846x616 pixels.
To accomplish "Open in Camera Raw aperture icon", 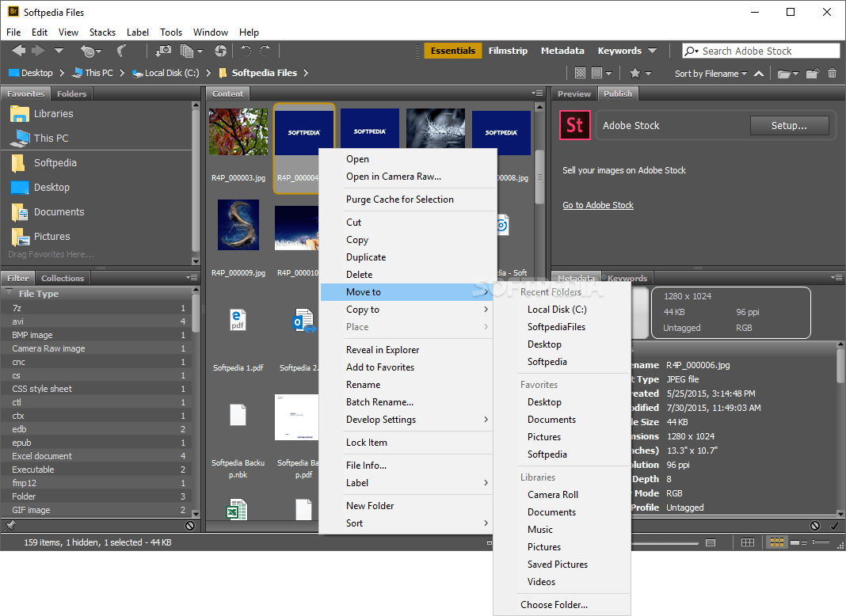I will coord(220,51).
